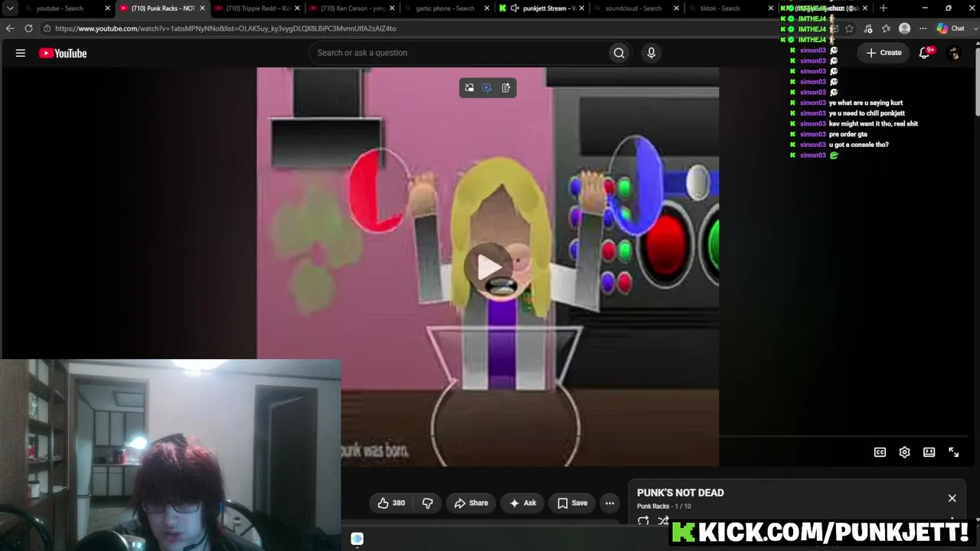
Task: Switch to the 'youtube - Search' tab
Action: pyautogui.click(x=67, y=8)
